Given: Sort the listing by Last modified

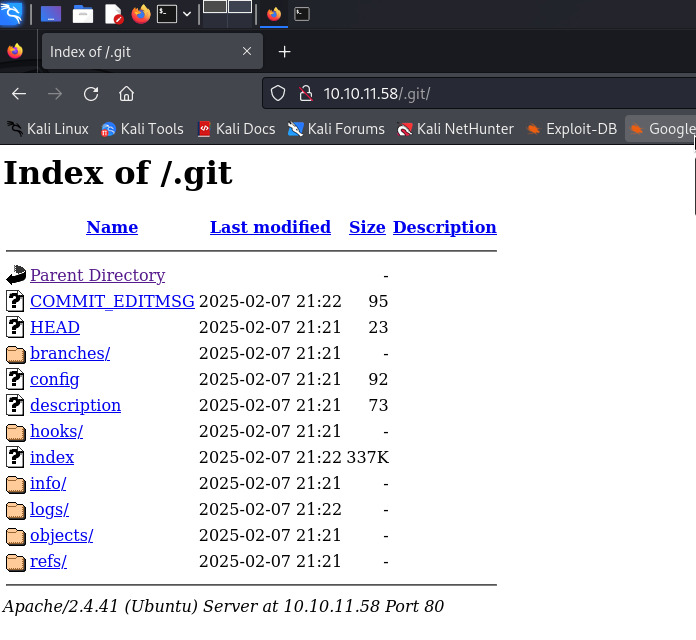Looking at the screenshot, I should point(270,227).
